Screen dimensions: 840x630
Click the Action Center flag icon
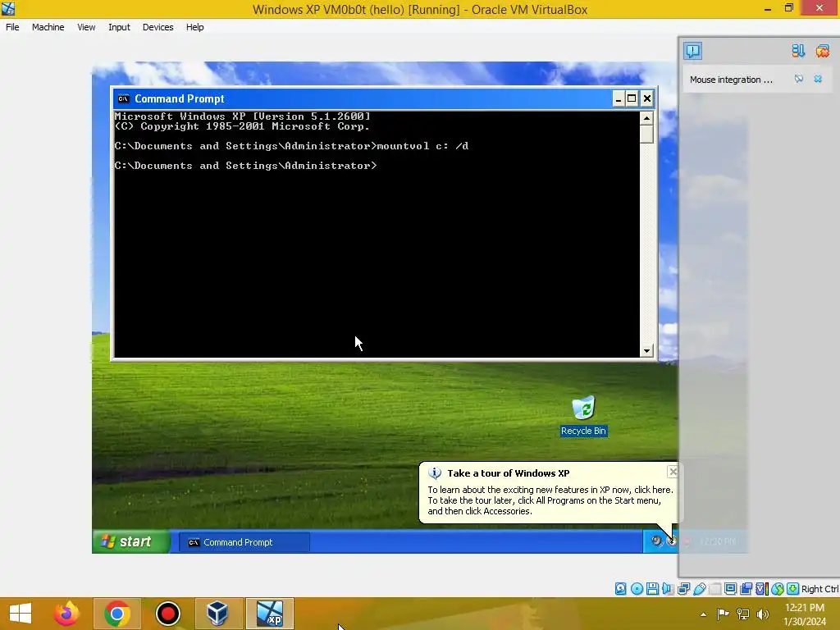[723, 614]
